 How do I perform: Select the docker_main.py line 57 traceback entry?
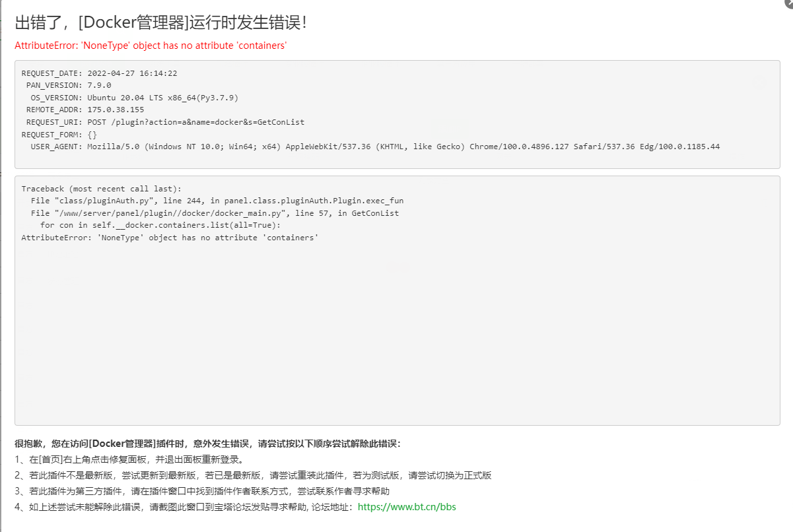click(215, 213)
